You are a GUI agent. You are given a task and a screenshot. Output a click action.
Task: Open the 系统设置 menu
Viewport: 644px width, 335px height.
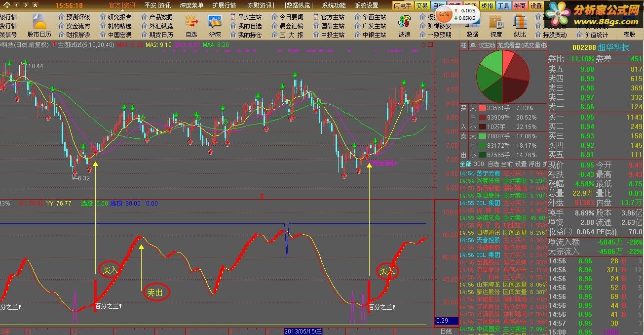click(367, 5)
